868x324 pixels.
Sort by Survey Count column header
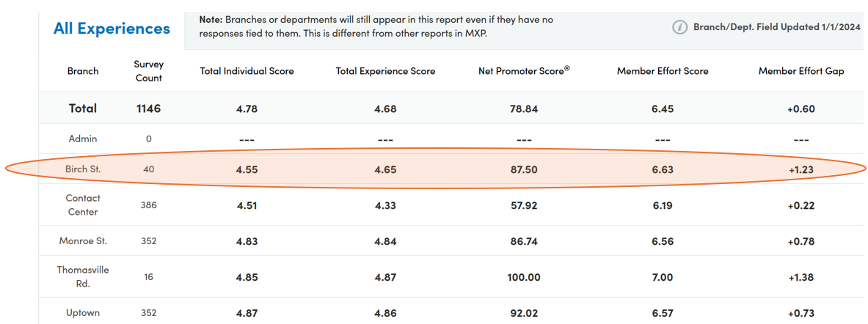click(148, 71)
